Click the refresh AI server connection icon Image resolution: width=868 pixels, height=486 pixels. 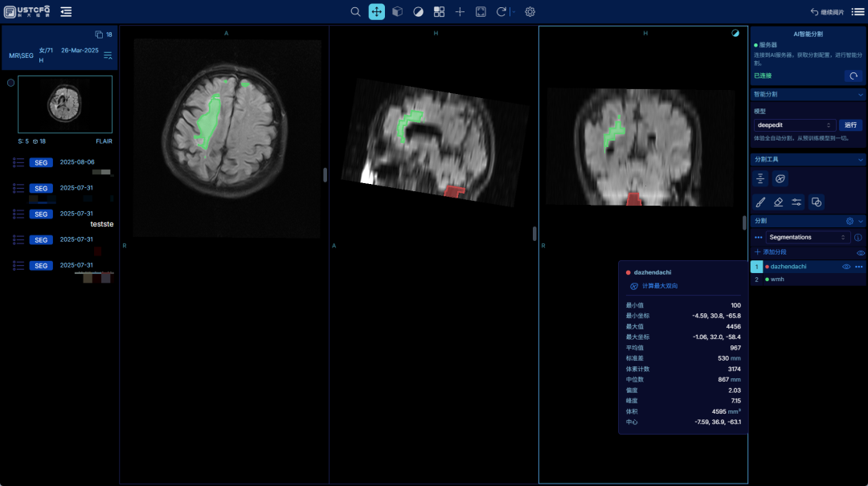pyautogui.click(x=854, y=76)
